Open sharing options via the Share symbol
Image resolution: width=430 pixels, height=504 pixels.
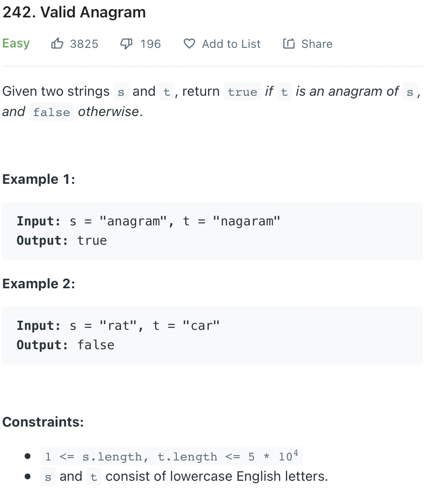(288, 44)
